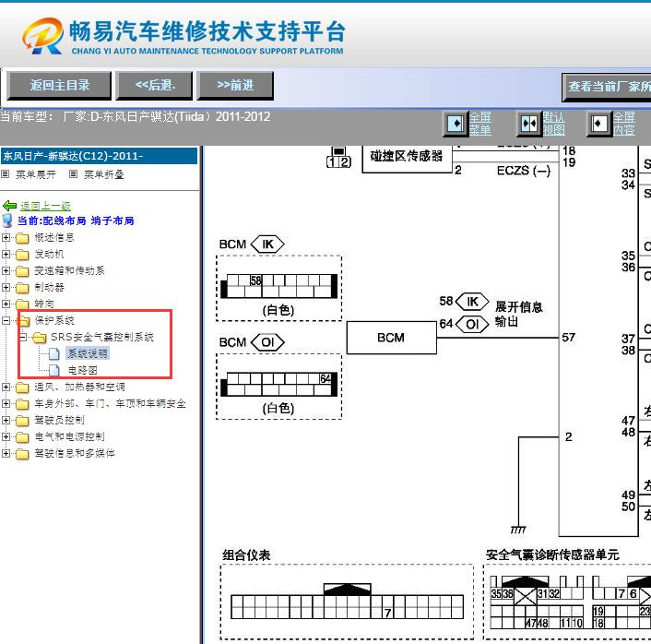Click the 东风日产-新骐达(C12)-2011- header
Screen dimensions: 651x644
99,156
